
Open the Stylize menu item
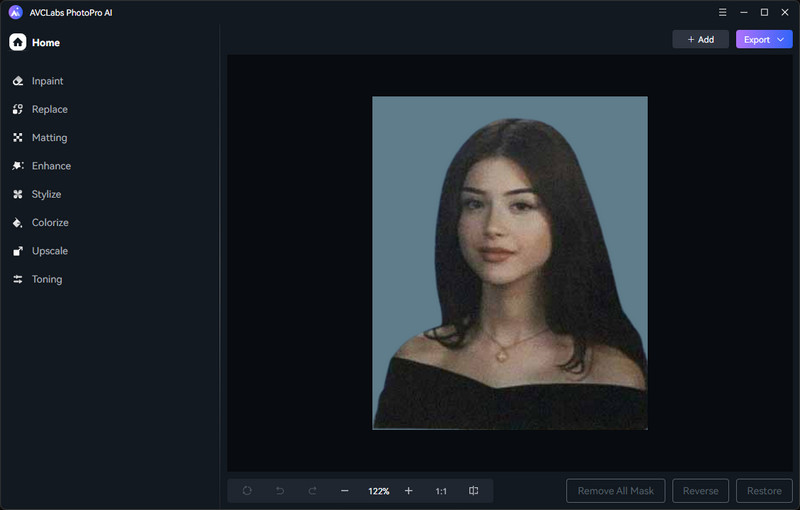(x=46, y=194)
